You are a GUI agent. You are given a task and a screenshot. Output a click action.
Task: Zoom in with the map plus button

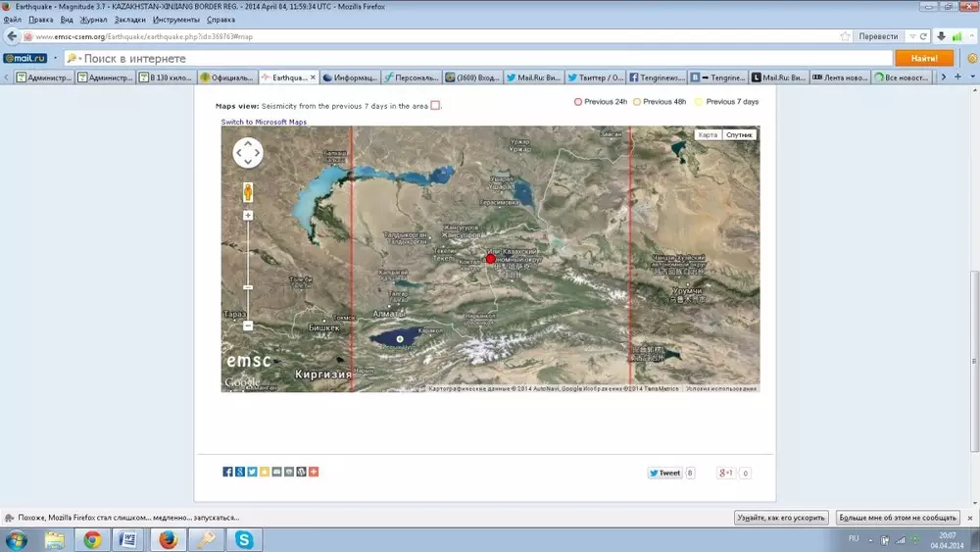pyautogui.click(x=248, y=215)
